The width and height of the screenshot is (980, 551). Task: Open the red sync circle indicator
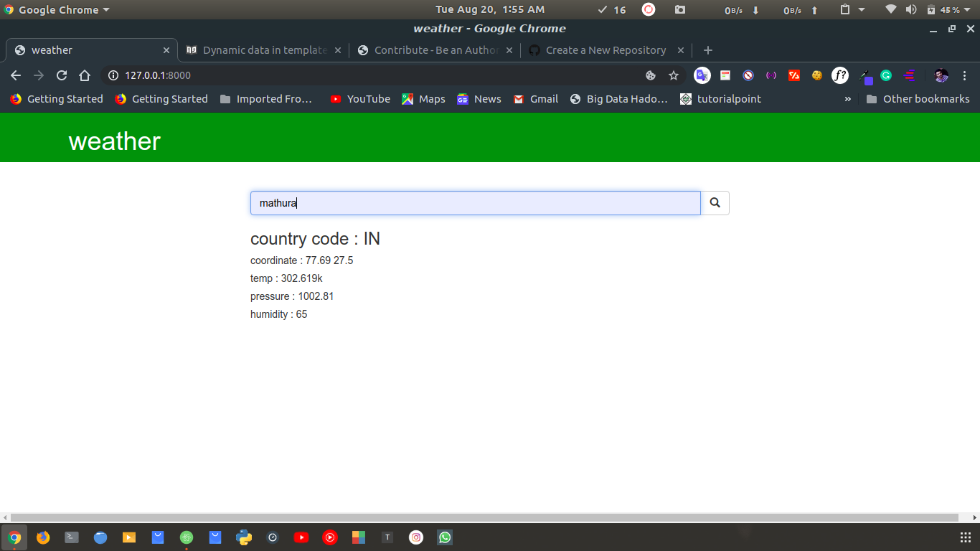tap(648, 9)
